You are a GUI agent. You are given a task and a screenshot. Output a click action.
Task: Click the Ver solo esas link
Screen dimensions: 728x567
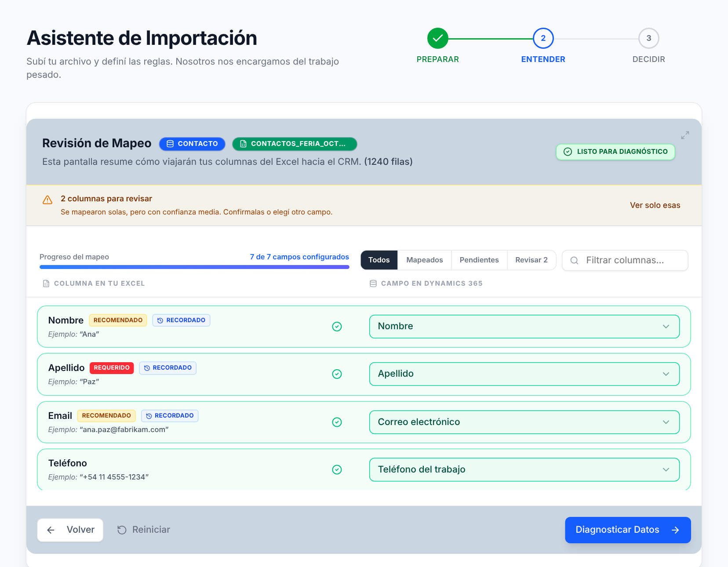point(655,205)
